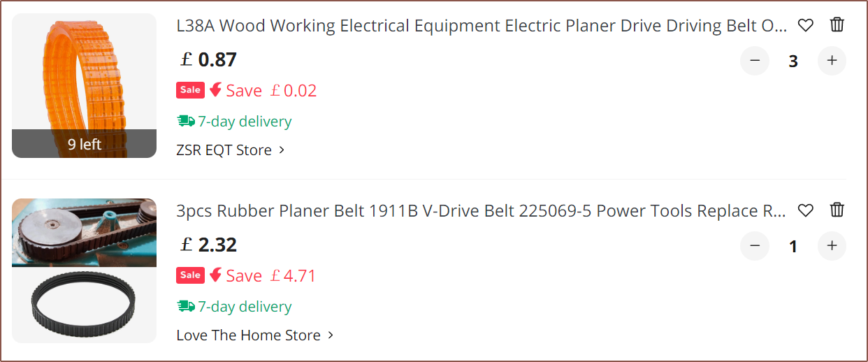
Task: Increase quantity of 3pcs Rubber Belt
Action: click(832, 246)
